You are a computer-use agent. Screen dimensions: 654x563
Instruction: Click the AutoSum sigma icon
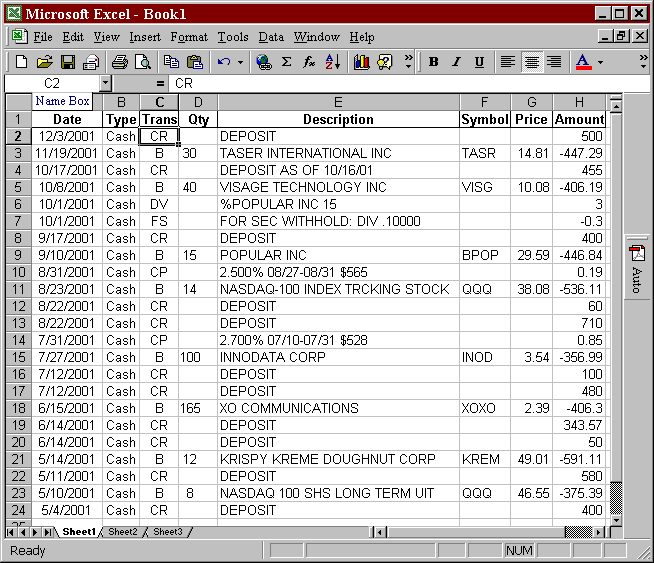pos(287,62)
